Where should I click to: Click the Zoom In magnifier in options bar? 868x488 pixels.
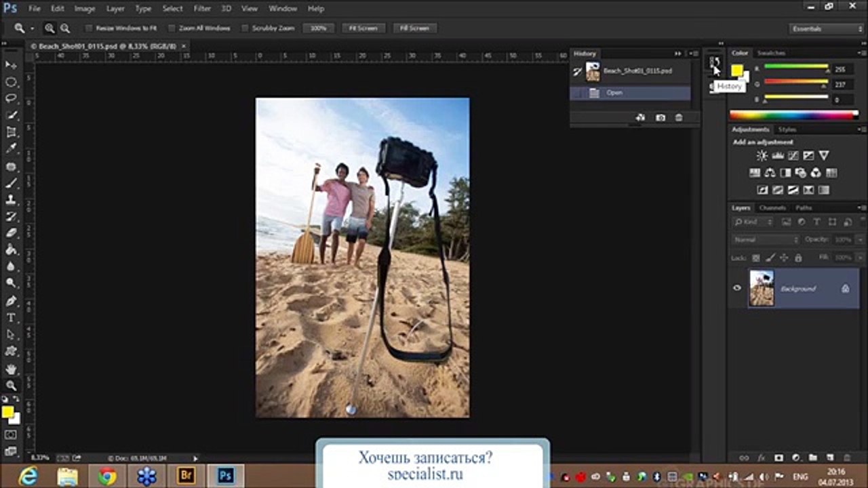coord(50,28)
